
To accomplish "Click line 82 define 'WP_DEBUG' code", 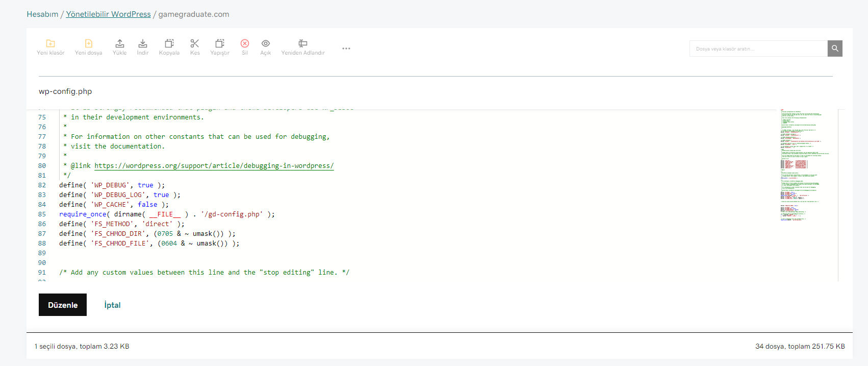I will (112, 185).
